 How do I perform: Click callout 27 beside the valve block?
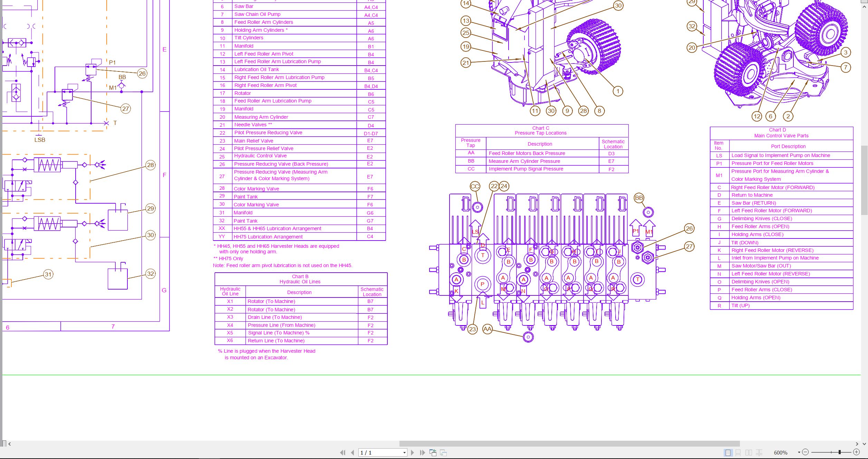coord(689,246)
